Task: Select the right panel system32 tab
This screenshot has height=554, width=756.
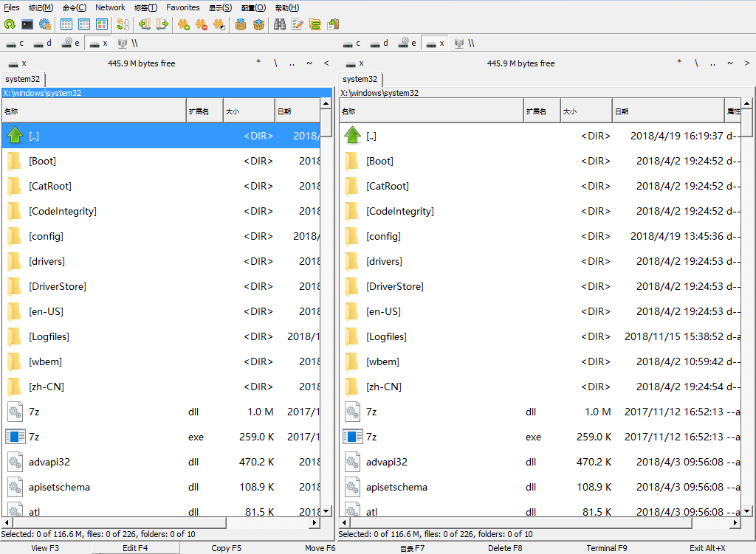Action: coord(360,79)
